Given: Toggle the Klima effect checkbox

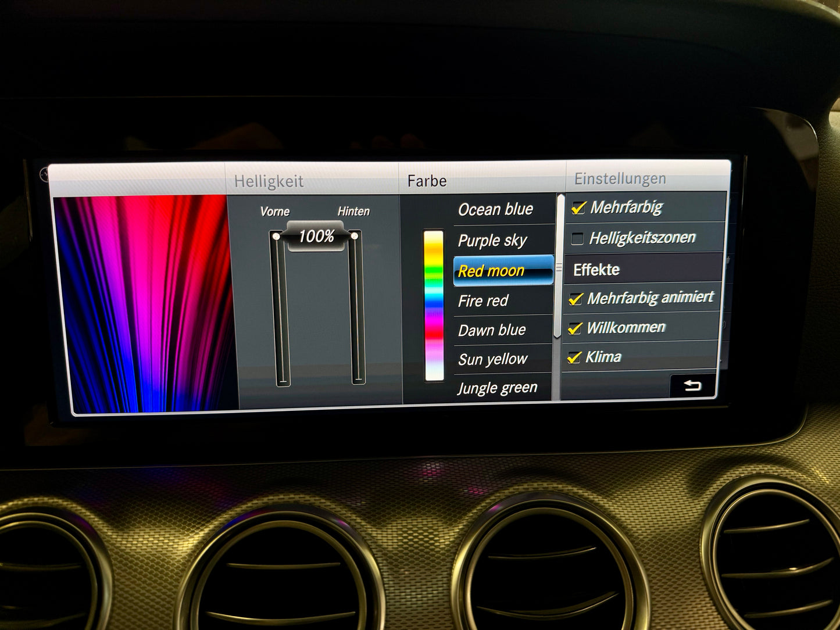Looking at the screenshot, I should click(574, 357).
